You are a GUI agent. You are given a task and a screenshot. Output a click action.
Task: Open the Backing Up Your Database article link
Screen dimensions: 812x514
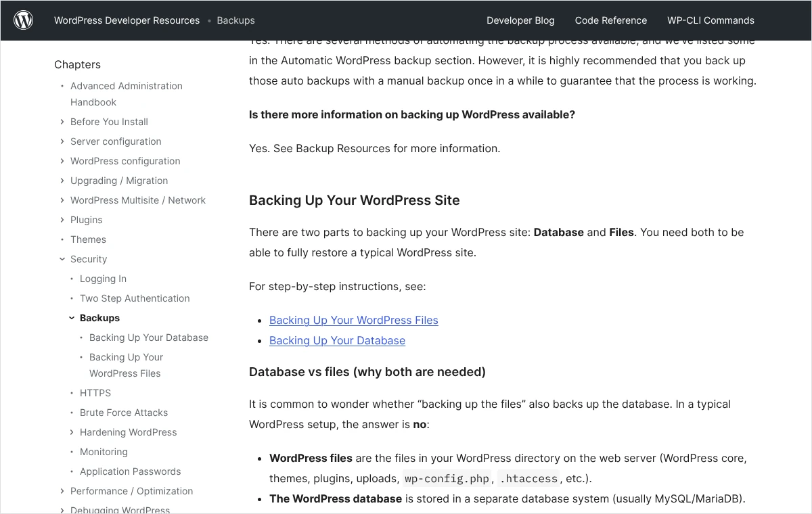(337, 340)
